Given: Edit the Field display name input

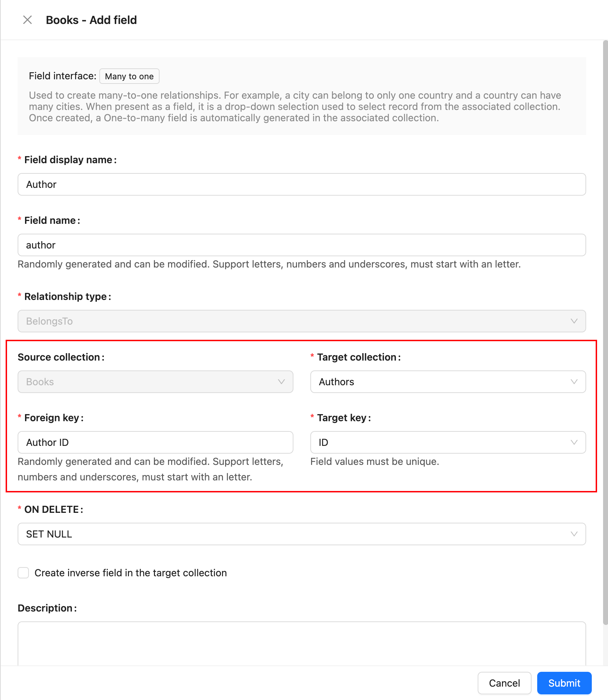Looking at the screenshot, I should point(302,184).
